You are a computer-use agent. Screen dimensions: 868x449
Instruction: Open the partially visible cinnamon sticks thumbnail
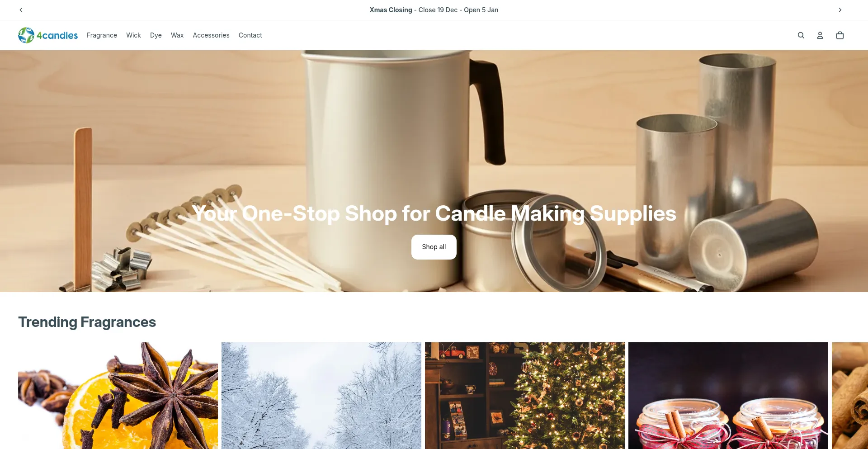(850, 396)
